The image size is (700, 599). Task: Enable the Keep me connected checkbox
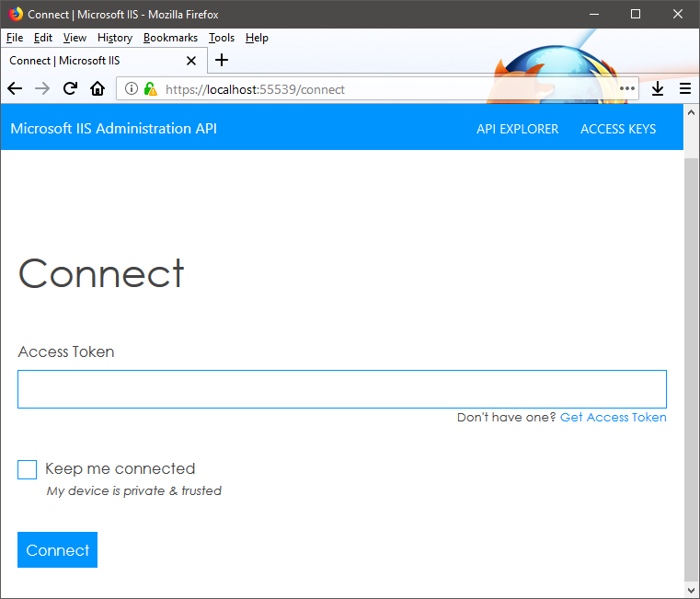coord(28,470)
